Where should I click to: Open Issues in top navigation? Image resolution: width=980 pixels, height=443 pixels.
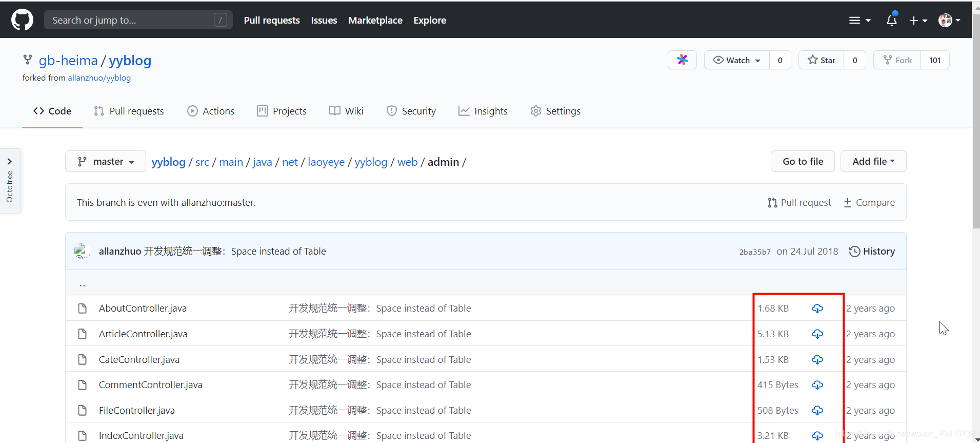pos(324,21)
